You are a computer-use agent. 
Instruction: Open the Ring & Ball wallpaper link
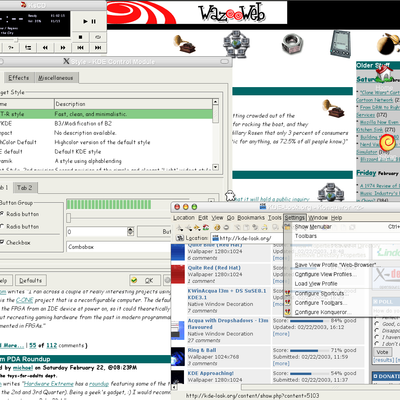click(x=202, y=350)
